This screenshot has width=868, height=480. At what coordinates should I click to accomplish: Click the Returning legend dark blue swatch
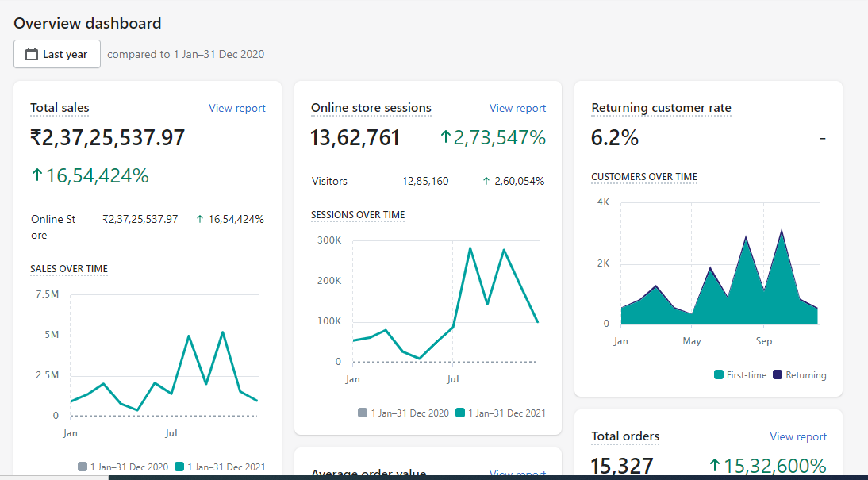click(x=778, y=374)
